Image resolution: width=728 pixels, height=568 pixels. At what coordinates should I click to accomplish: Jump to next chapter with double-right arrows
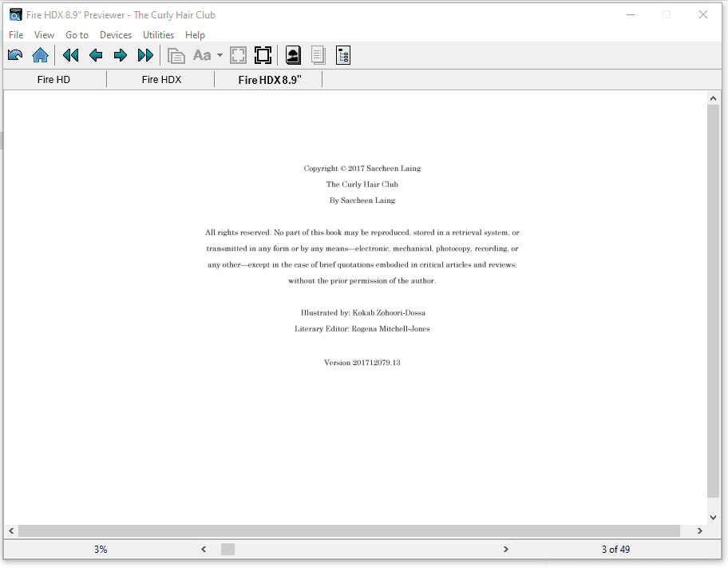click(x=145, y=55)
